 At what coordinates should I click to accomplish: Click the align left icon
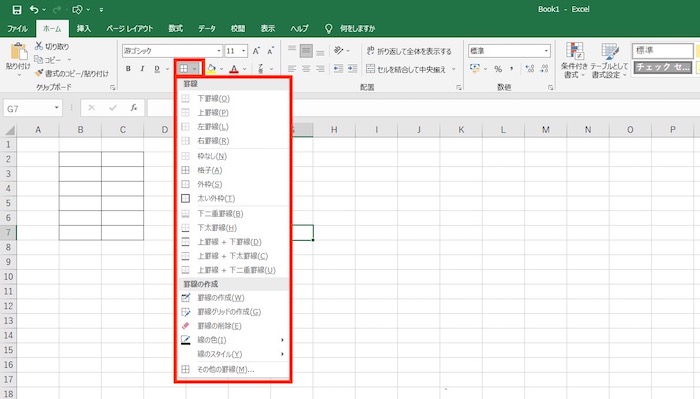[x=292, y=69]
